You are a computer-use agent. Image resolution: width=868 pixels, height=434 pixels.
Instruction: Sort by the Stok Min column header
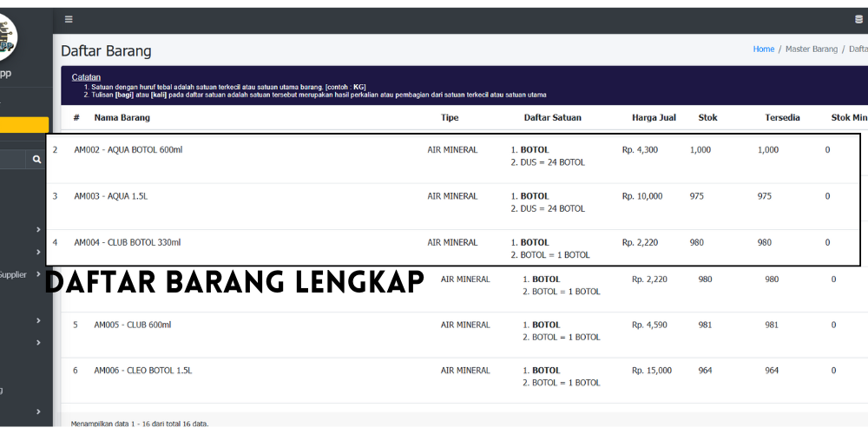tap(848, 117)
